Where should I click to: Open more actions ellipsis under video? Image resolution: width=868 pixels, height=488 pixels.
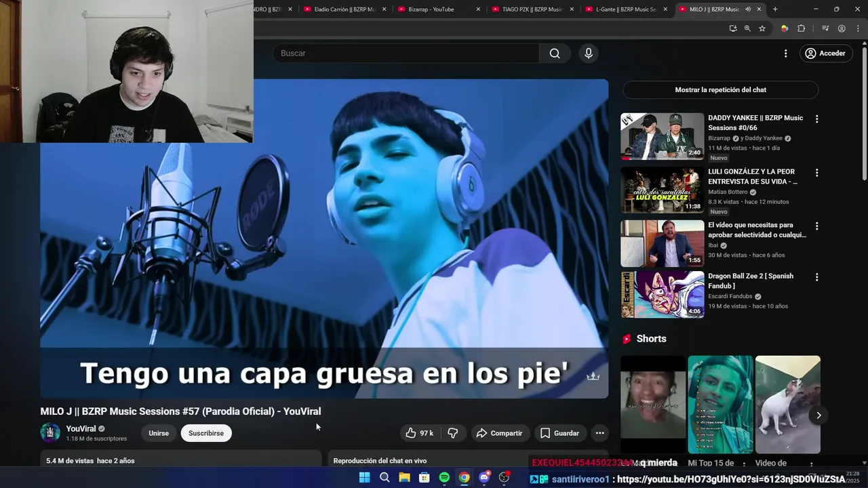(599, 433)
